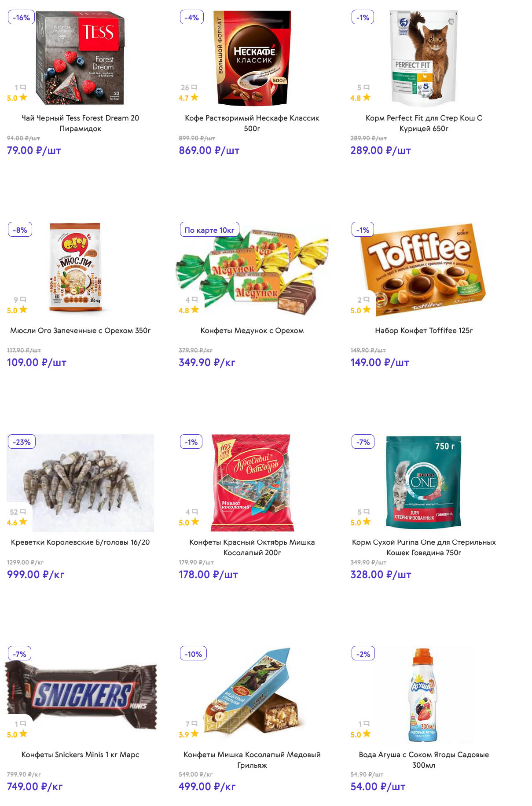This screenshot has width=532, height=806.
Task: Click the -16% discount badge on Tess tea
Action: pos(21,18)
